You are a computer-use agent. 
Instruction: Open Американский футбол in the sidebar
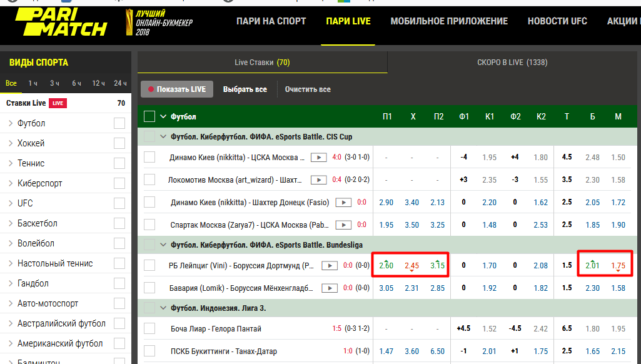coord(60,343)
